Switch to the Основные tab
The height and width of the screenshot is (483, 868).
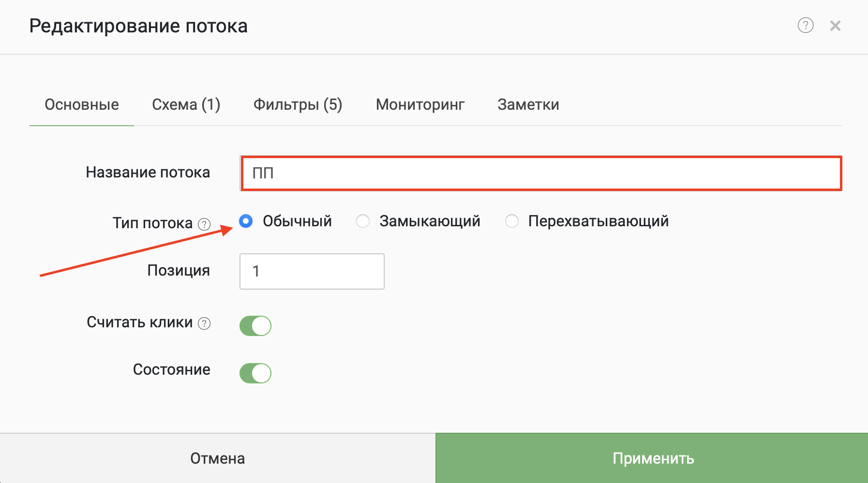point(82,105)
